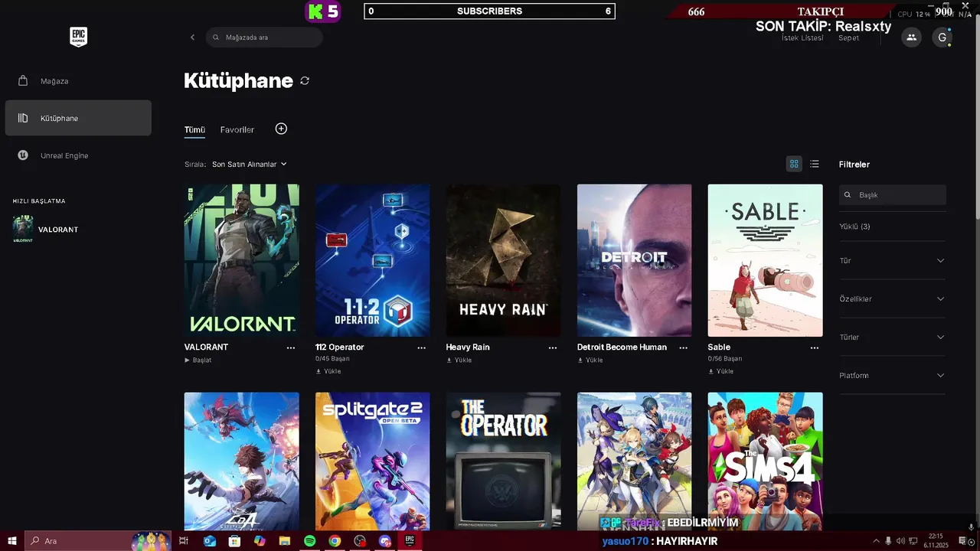
Task: Open 112 Operator three-dot options menu
Action: tap(422, 347)
